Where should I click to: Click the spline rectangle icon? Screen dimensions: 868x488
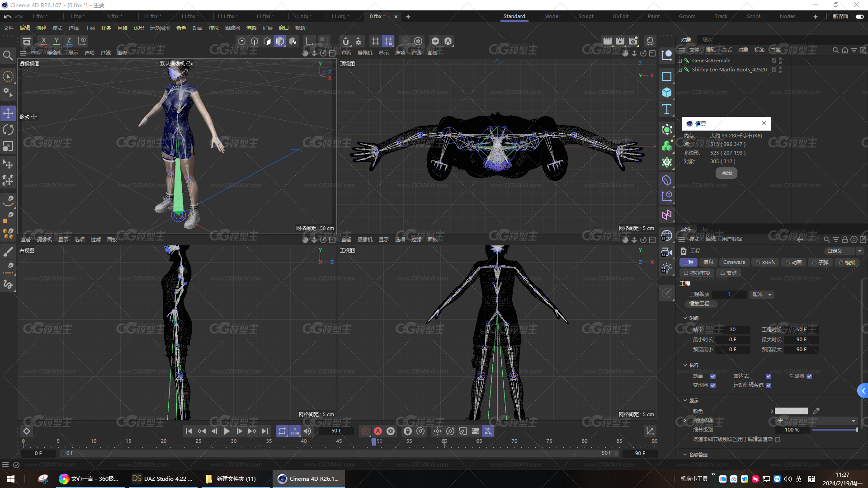pos(667,76)
